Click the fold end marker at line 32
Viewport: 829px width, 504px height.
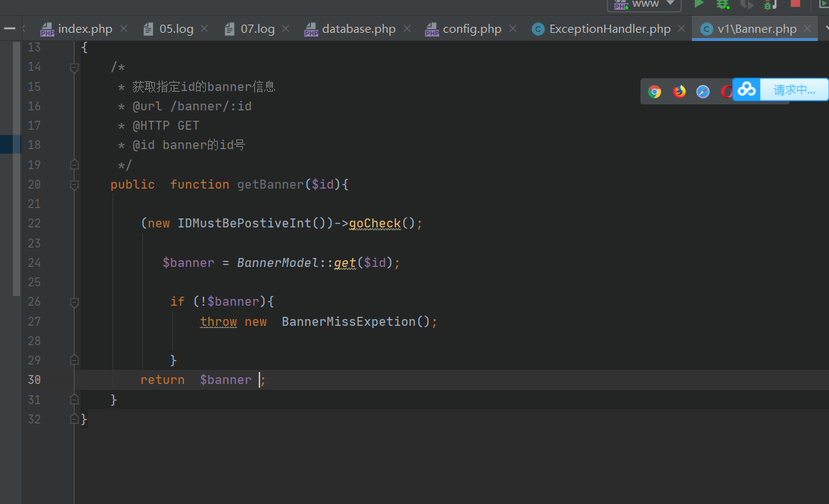(75, 419)
